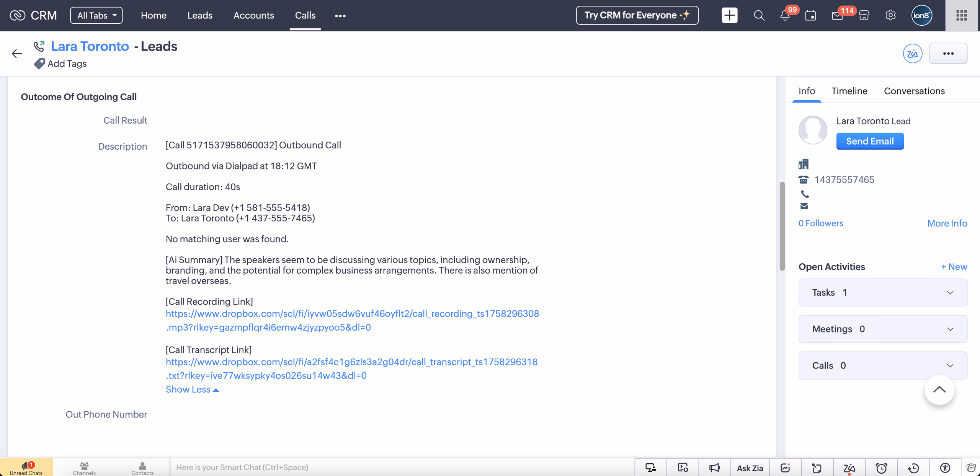Open global search in the top bar

click(759, 15)
